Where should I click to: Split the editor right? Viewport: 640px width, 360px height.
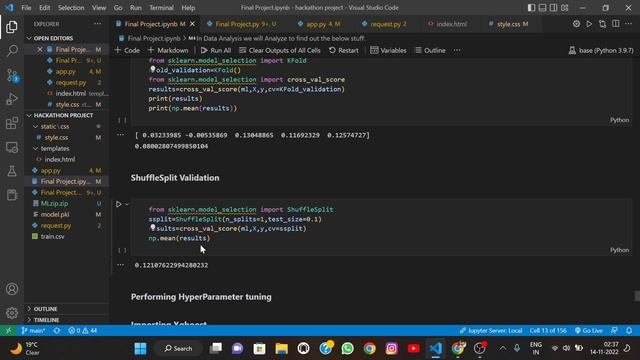pos(616,24)
